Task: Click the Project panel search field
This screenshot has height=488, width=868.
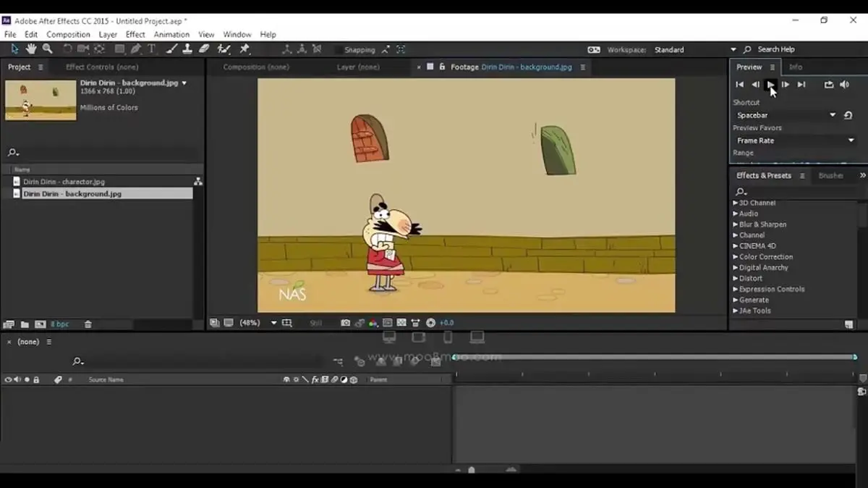Action: 101,153
